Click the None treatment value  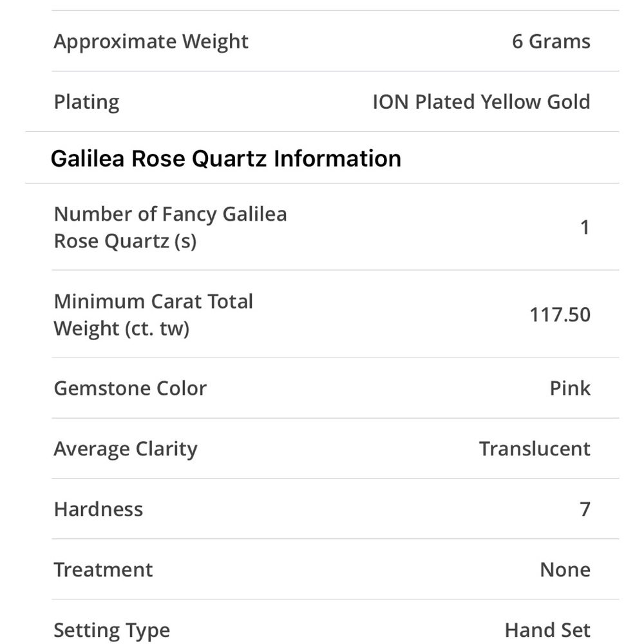click(565, 570)
